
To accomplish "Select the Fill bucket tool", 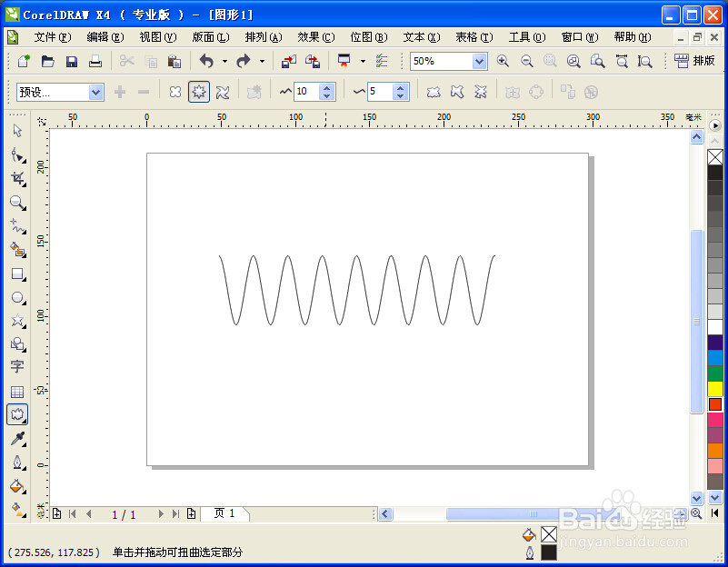I will 17,486.
